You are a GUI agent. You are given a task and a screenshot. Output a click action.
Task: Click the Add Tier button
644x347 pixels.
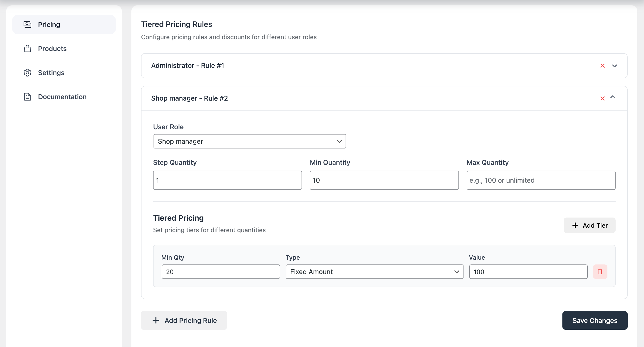[589, 225]
